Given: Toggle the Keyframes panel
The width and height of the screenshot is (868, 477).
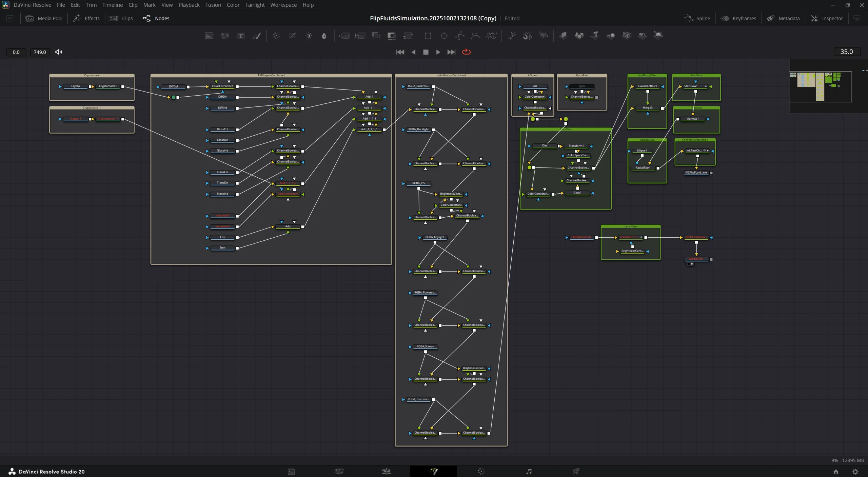Looking at the screenshot, I should [x=739, y=18].
